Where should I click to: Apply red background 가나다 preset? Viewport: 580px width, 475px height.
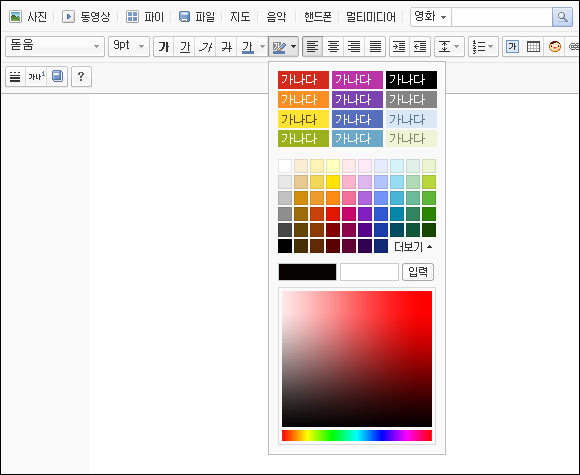coord(303,80)
